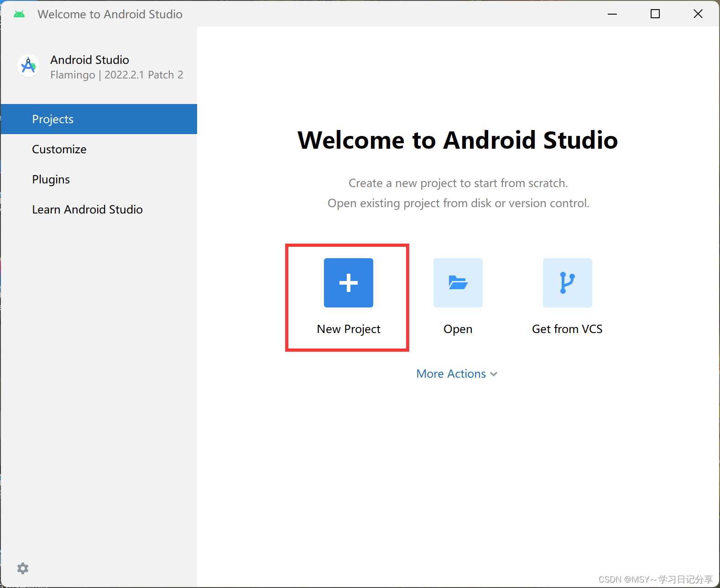Go to Learn Android Studio tab

tap(99, 209)
